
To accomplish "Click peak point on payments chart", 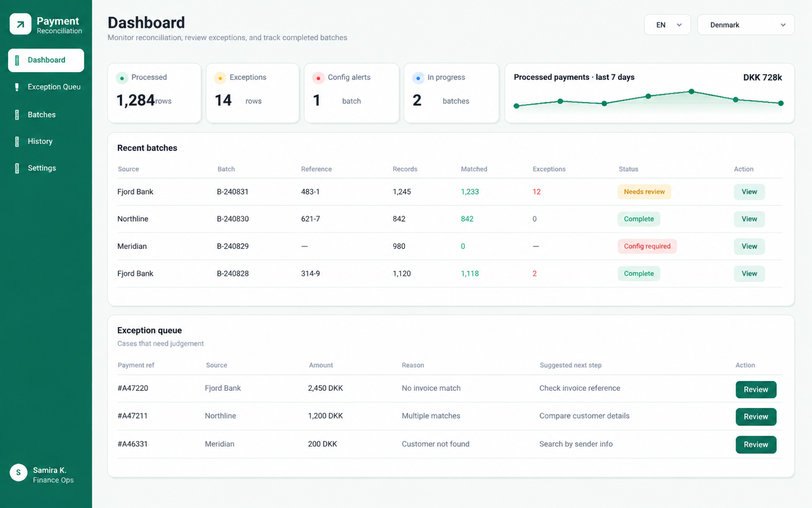I will click(691, 92).
